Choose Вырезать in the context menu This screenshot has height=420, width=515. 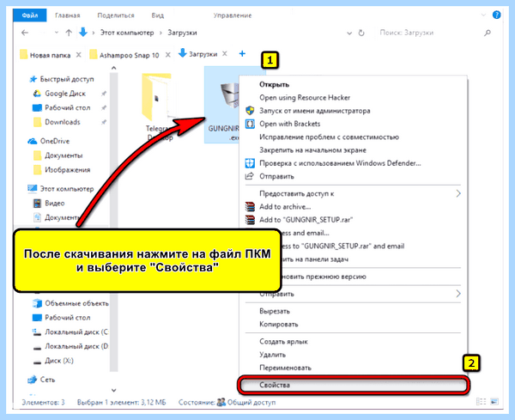click(275, 311)
